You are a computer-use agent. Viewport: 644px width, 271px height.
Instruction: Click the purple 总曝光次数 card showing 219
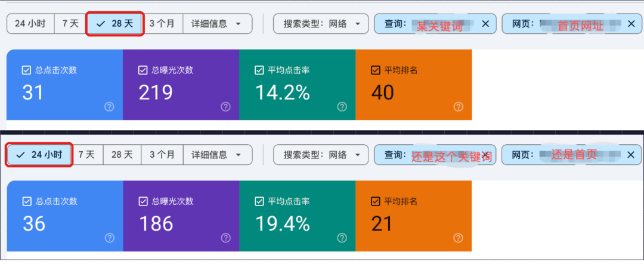click(x=181, y=85)
